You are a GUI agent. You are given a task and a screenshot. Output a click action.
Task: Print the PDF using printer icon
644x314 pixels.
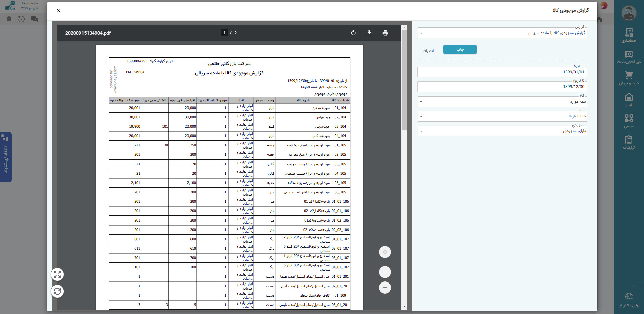[385, 33]
